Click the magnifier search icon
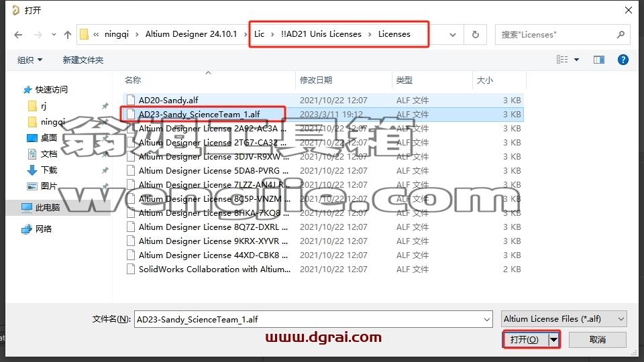 click(x=621, y=35)
